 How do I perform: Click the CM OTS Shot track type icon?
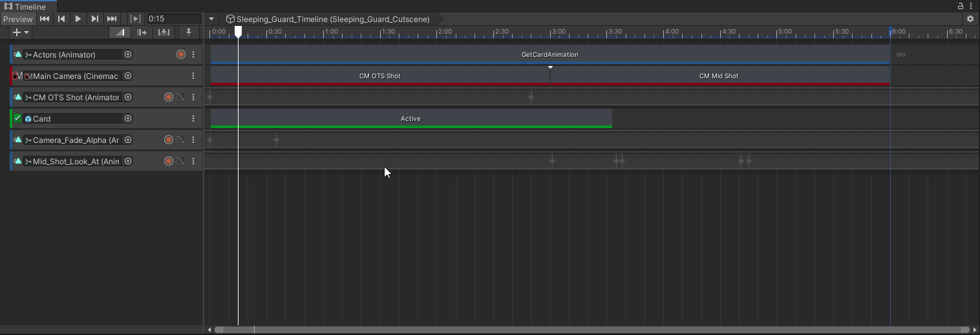18,97
